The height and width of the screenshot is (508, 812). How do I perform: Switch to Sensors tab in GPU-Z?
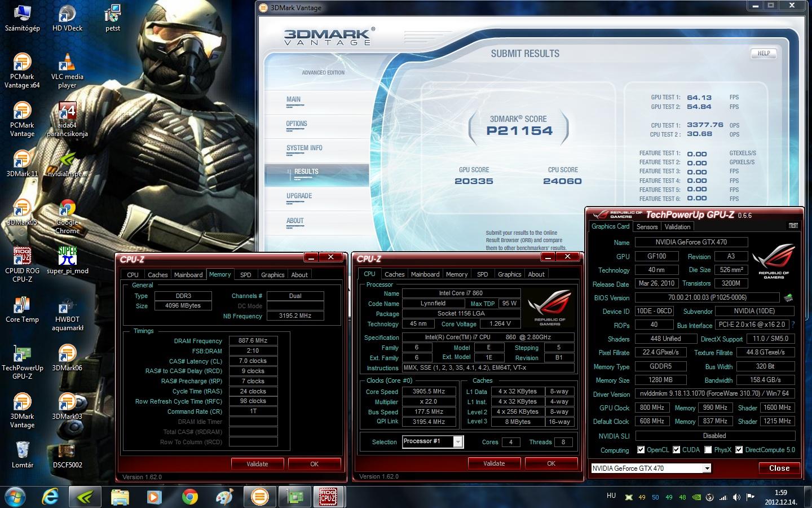(x=647, y=226)
